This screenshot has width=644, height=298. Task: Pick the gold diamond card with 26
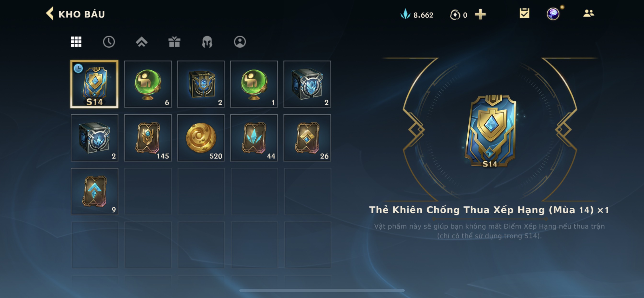[307, 138]
